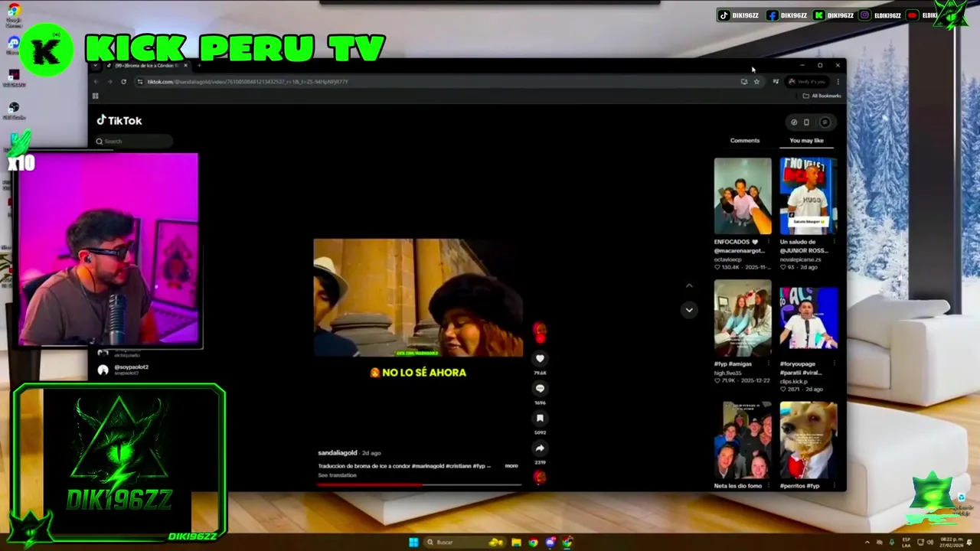
Task: Click the volume icon in the system tray
Action: point(930,542)
